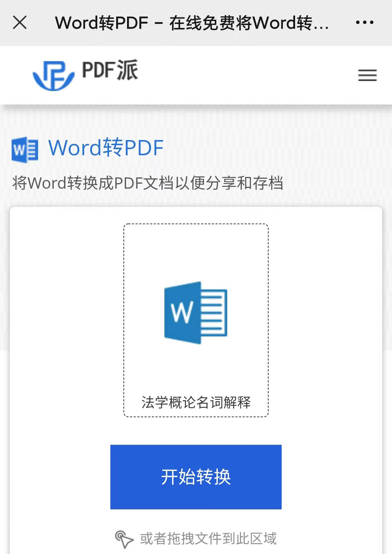The height and width of the screenshot is (554, 392).
Task: Click the PDF派 brand name text
Action: pos(110,70)
